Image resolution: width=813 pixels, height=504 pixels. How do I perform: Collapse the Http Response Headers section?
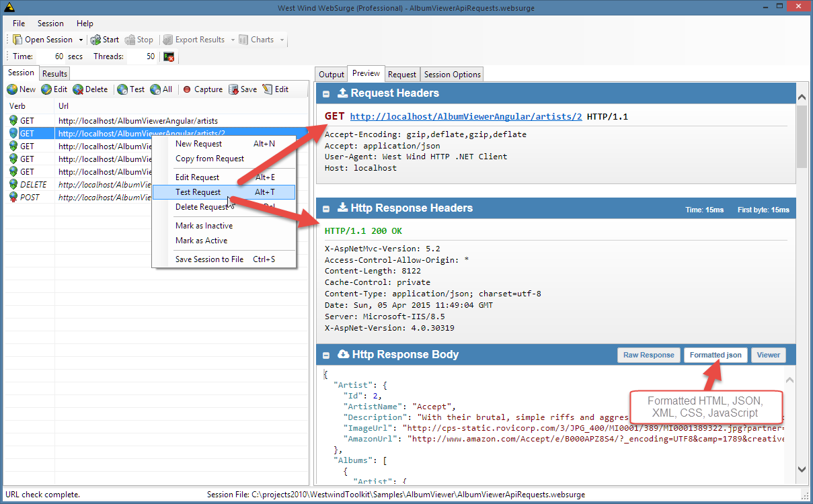pos(326,209)
